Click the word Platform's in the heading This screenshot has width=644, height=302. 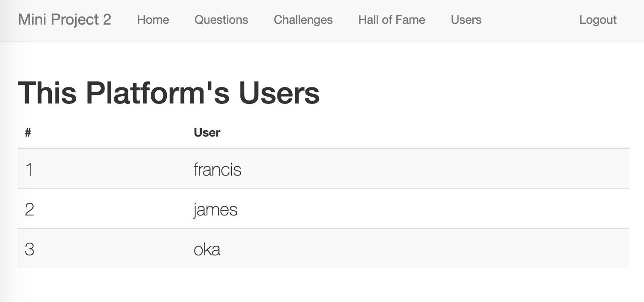click(x=158, y=92)
